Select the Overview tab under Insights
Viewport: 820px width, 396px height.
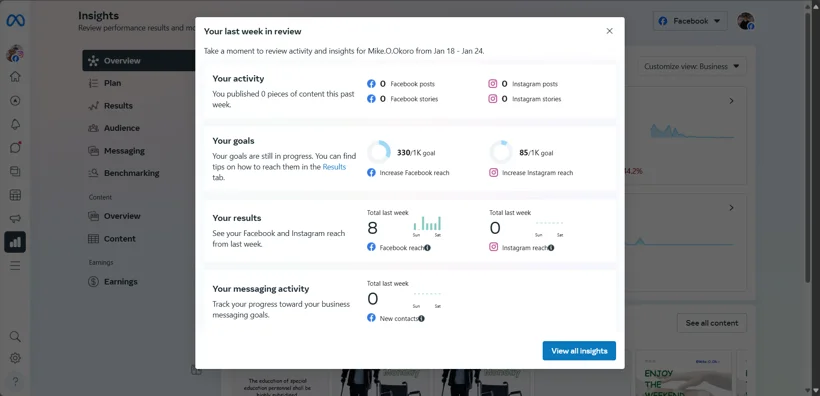pos(139,61)
